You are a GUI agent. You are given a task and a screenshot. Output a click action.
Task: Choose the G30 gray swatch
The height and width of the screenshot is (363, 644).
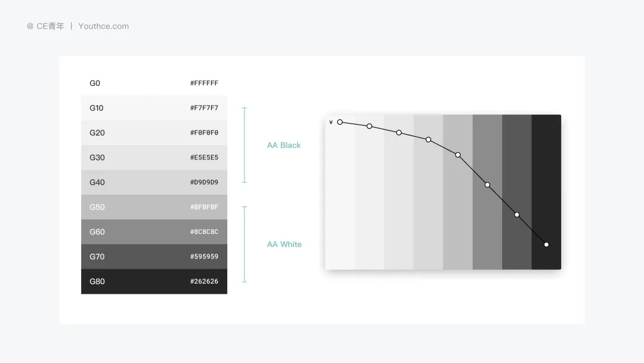tap(154, 158)
